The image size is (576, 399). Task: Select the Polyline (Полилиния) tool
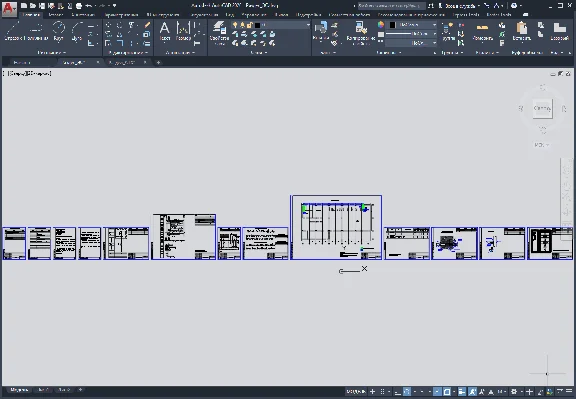click(x=36, y=31)
